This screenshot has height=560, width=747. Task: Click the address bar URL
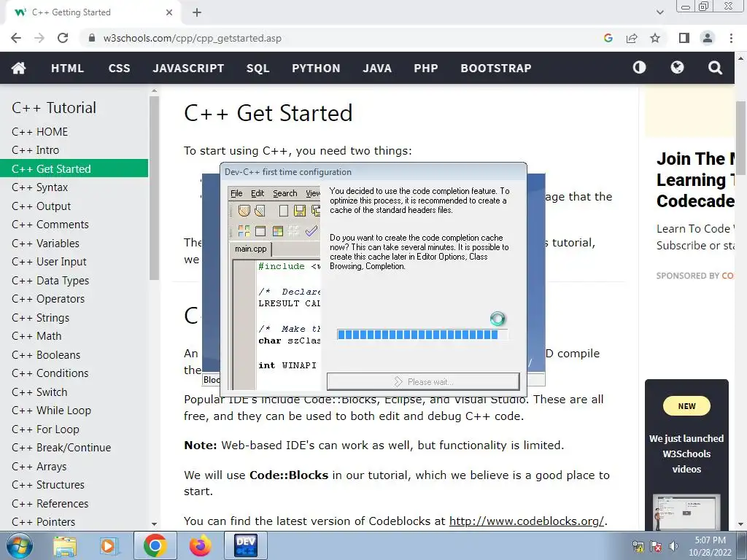(x=193, y=38)
